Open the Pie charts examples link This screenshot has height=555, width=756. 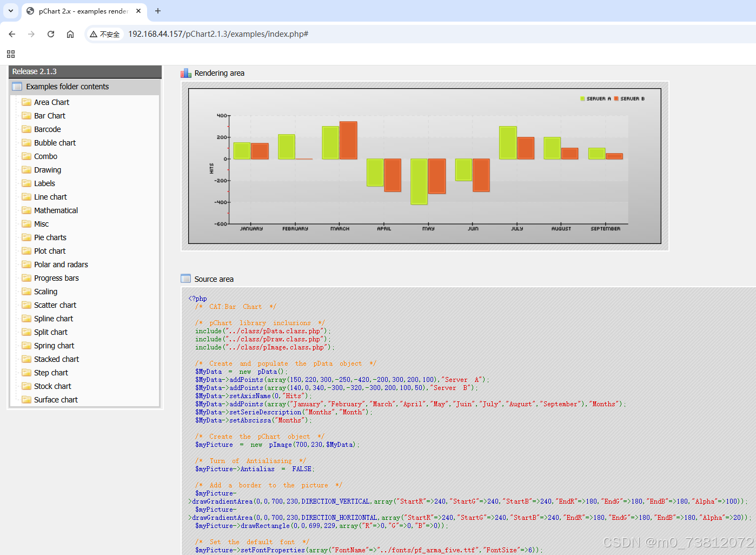(x=50, y=237)
